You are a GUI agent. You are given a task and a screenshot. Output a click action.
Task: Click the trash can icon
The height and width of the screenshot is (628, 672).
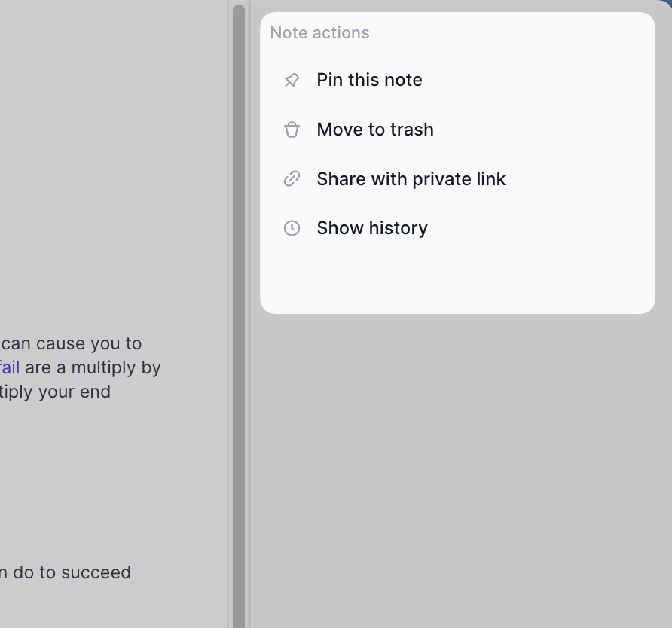(x=292, y=130)
